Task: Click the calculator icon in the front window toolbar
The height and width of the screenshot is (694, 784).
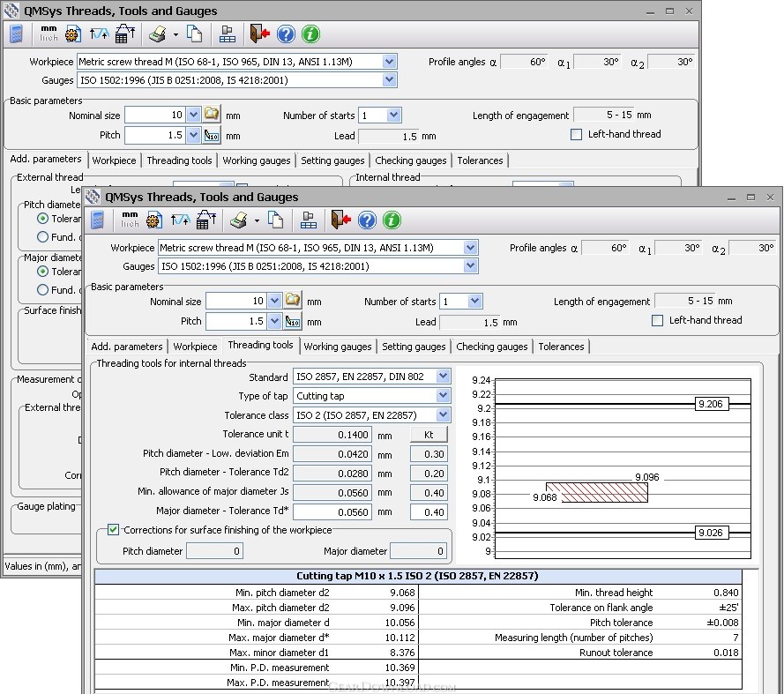Action: (x=97, y=220)
